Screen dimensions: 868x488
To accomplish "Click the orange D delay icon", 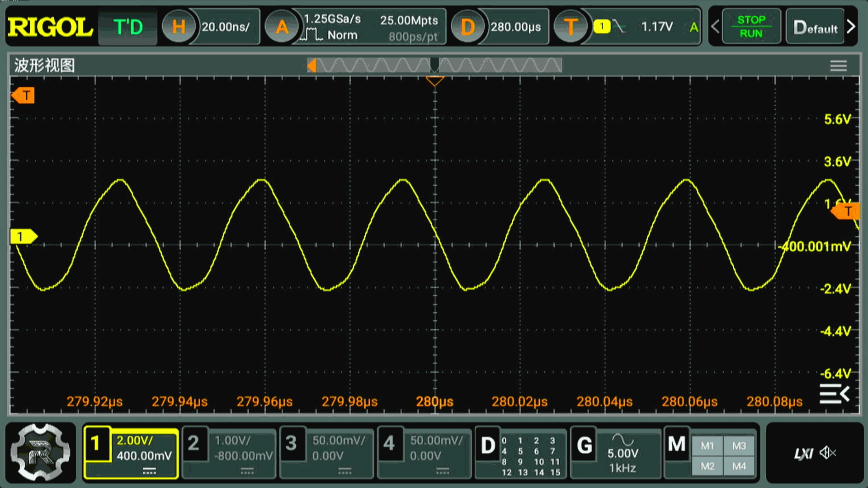I will click(x=467, y=27).
